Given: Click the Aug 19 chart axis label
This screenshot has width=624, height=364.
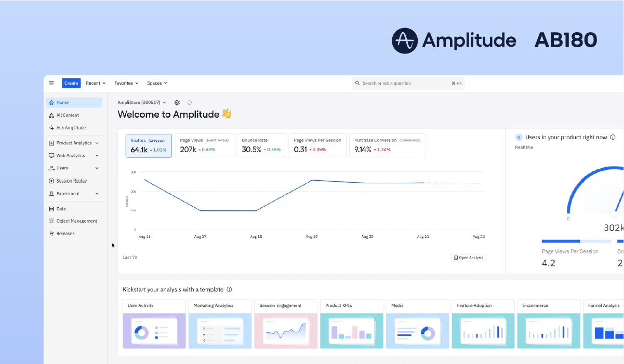Looking at the screenshot, I should pos(311,236).
